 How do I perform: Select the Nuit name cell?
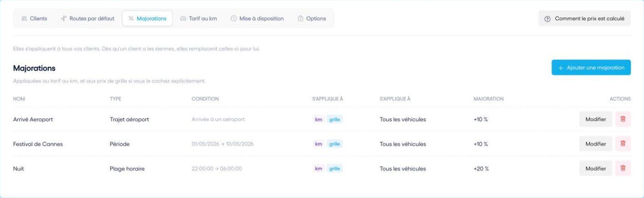coord(18,169)
